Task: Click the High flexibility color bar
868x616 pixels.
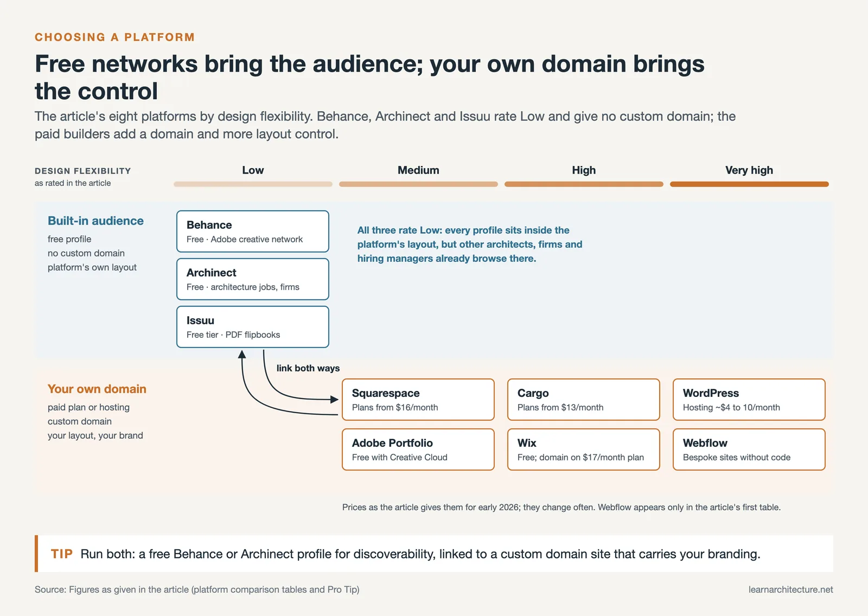Action: coord(584,184)
